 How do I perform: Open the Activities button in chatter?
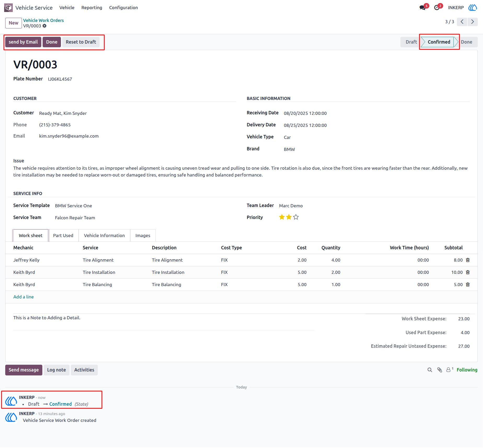click(x=84, y=370)
